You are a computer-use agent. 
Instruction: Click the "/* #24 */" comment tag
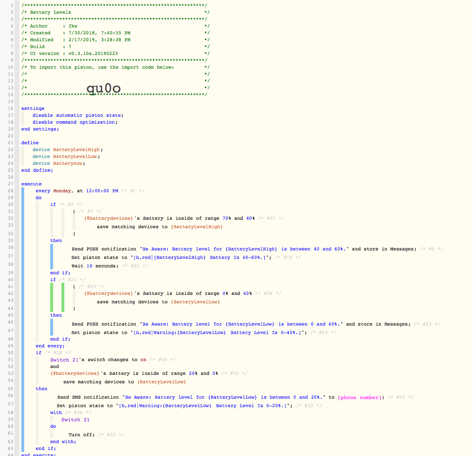323,333
